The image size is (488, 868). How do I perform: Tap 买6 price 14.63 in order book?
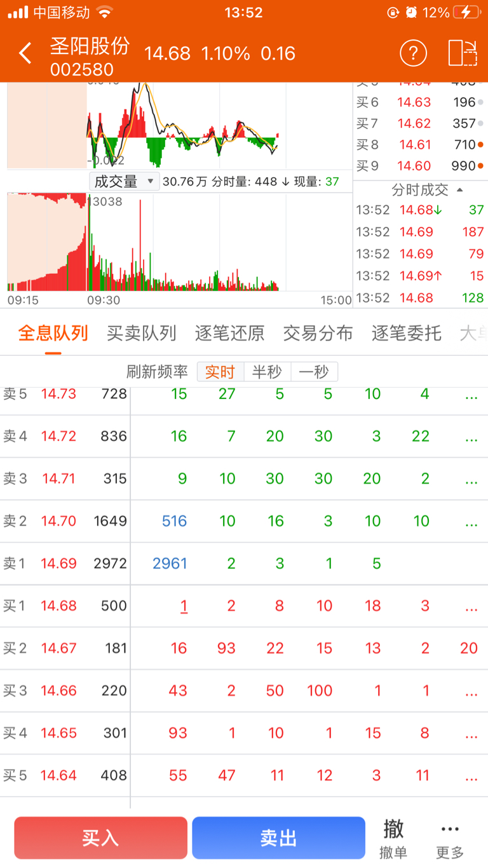point(414,102)
